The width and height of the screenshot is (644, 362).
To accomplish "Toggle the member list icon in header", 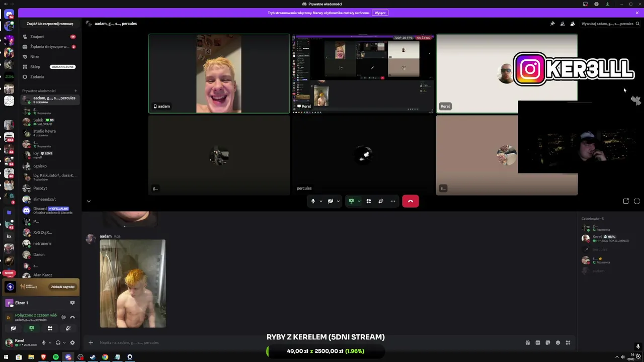I will point(573,24).
